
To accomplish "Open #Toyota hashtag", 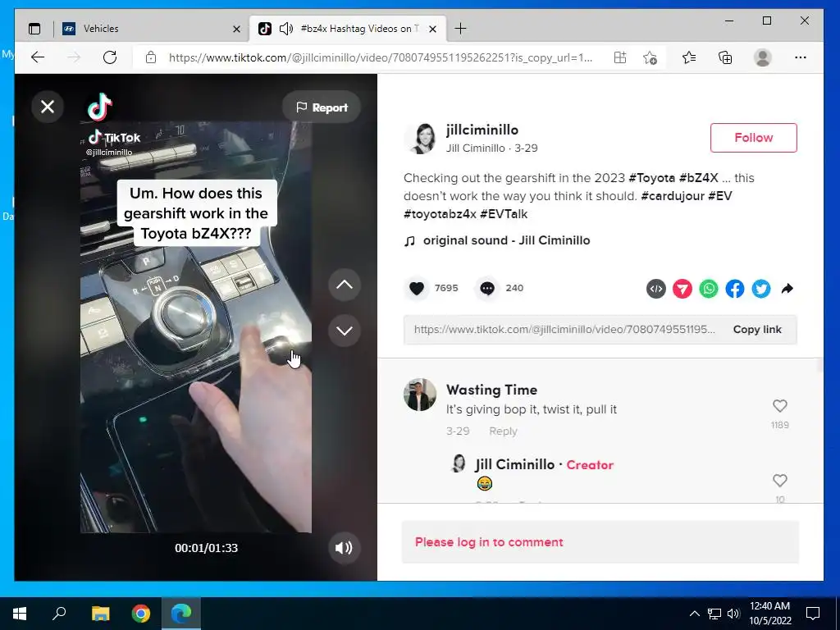I will [651, 178].
